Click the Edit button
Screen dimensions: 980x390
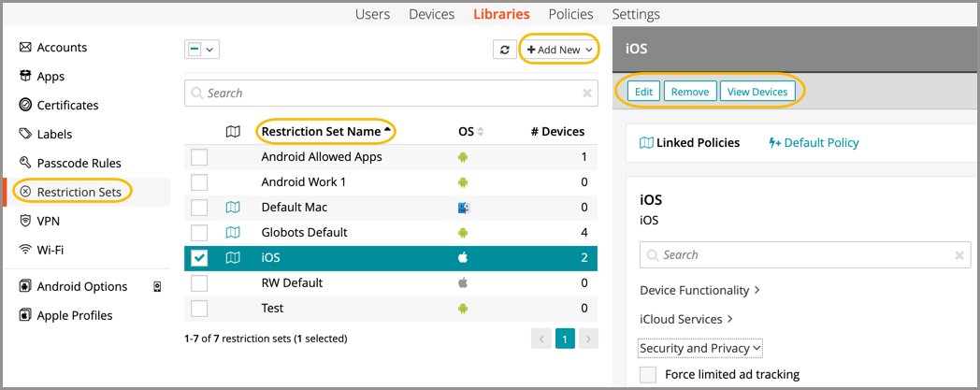pos(643,92)
